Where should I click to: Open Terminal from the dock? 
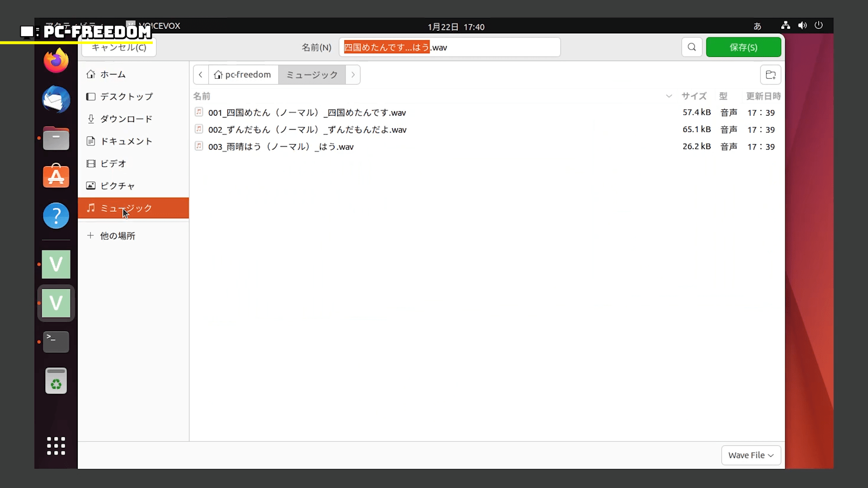pyautogui.click(x=56, y=342)
